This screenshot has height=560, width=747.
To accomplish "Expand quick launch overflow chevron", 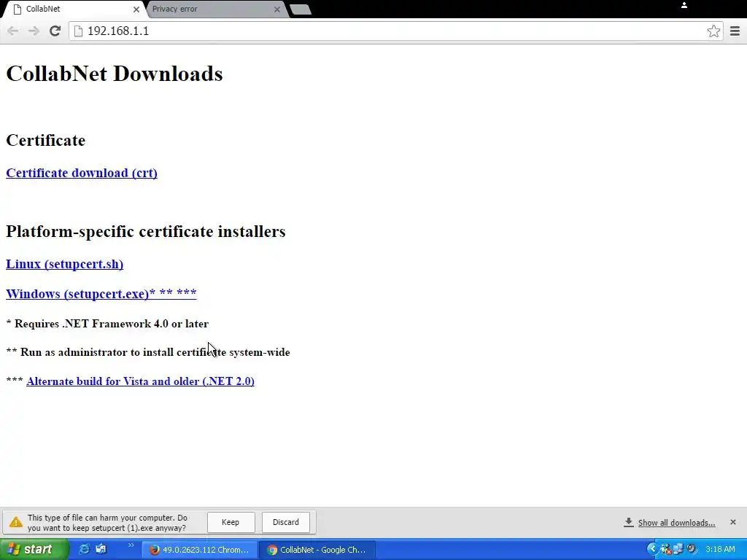I will [131, 545].
